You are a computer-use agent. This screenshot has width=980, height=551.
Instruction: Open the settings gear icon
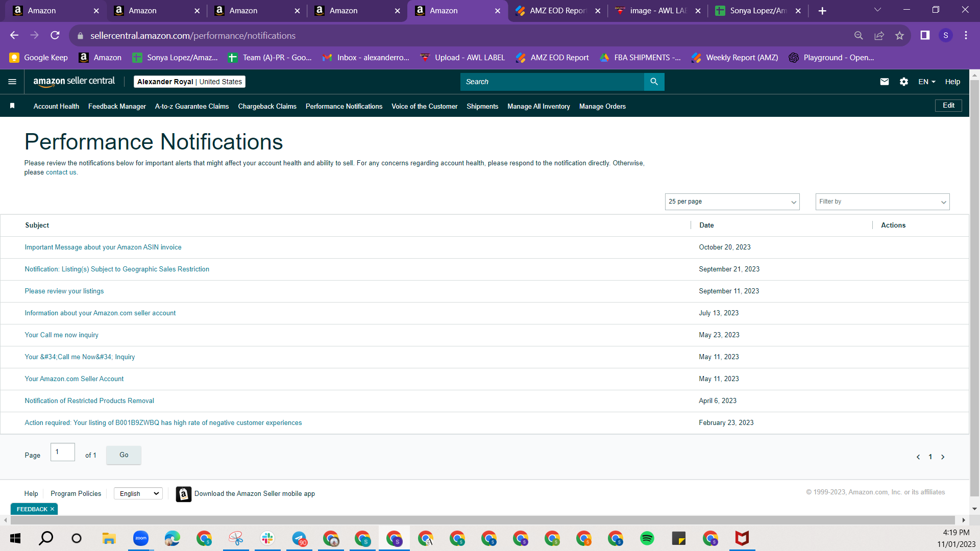(904, 82)
